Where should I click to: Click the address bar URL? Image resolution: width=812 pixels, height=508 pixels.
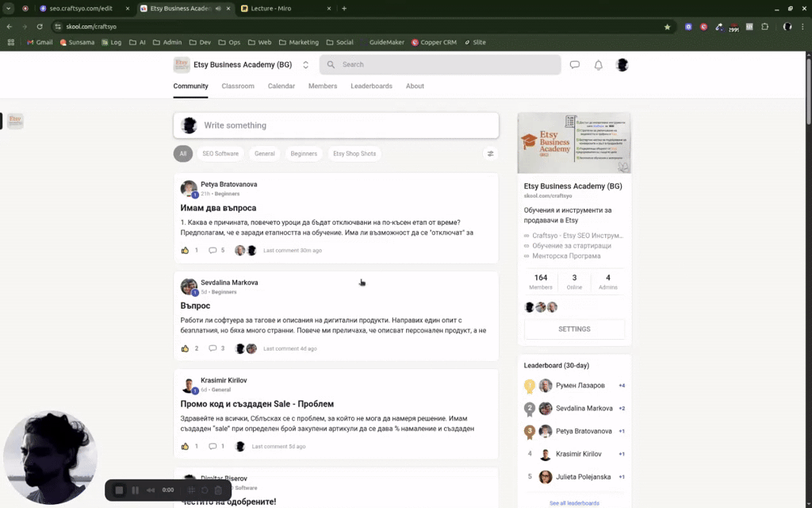[x=91, y=26]
